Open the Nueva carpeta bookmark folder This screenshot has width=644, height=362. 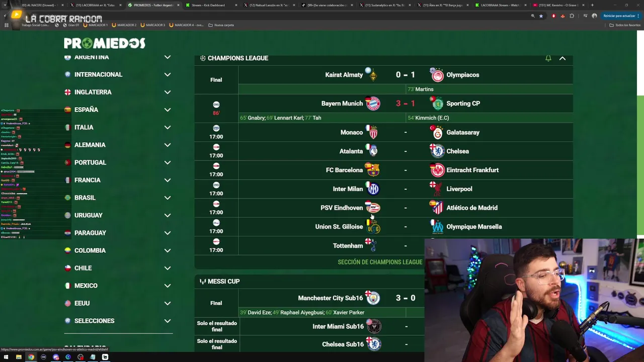point(221,25)
